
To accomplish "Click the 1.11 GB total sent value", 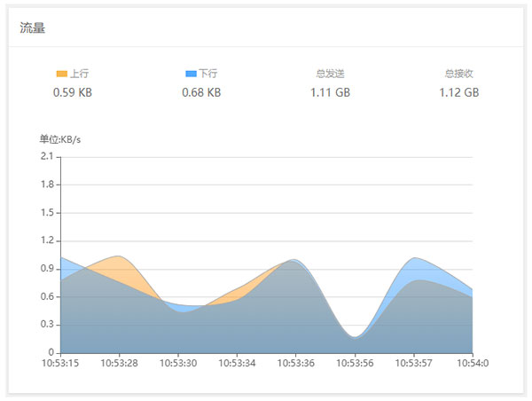I will (330, 92).
